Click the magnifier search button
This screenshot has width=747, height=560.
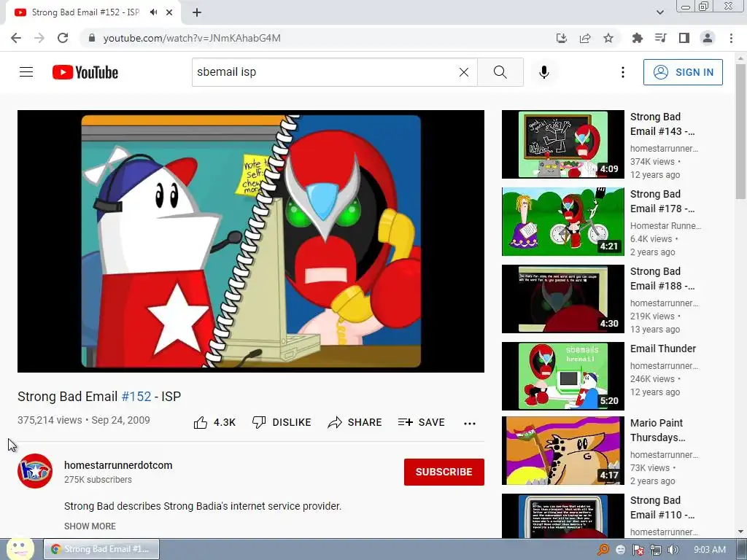point(500,72)
